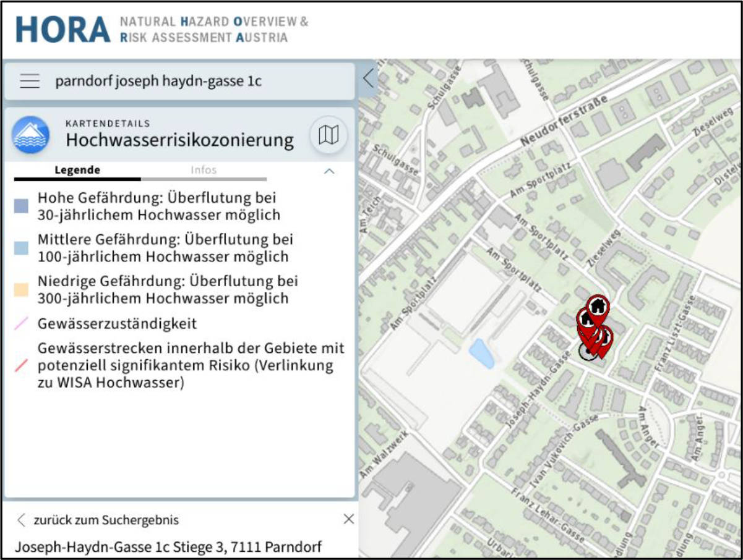The image size is (743, 560).
Task: Click the Mittlere Gefährdung color swatch
Action: pos(22,248)
